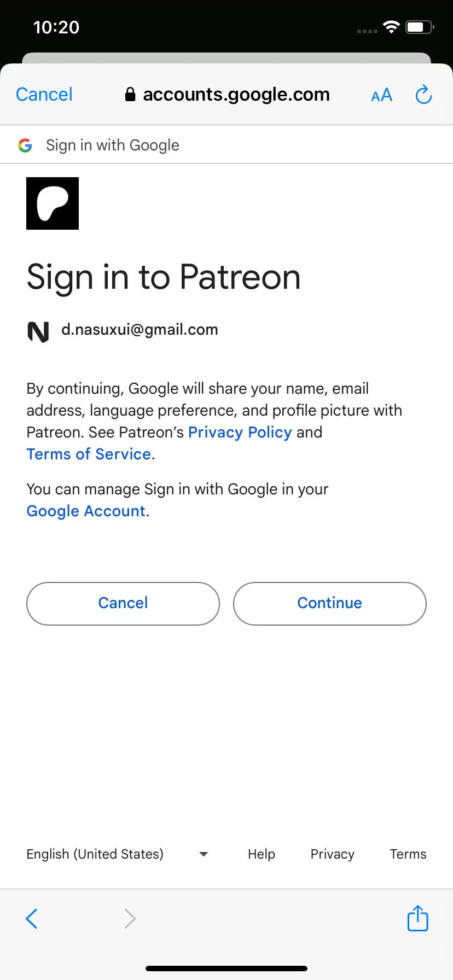Viewport: 453px width, 980px height.
Task: Click the language dropdown arrow
Action: [x=204, y=854]
